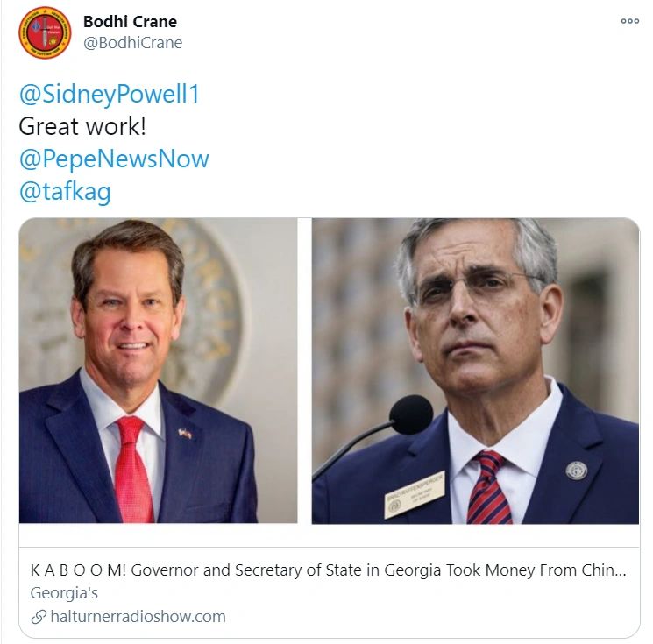The image size is (653, 644).
Task: Click the right photo of man with glasses
Action: (475, 371)
